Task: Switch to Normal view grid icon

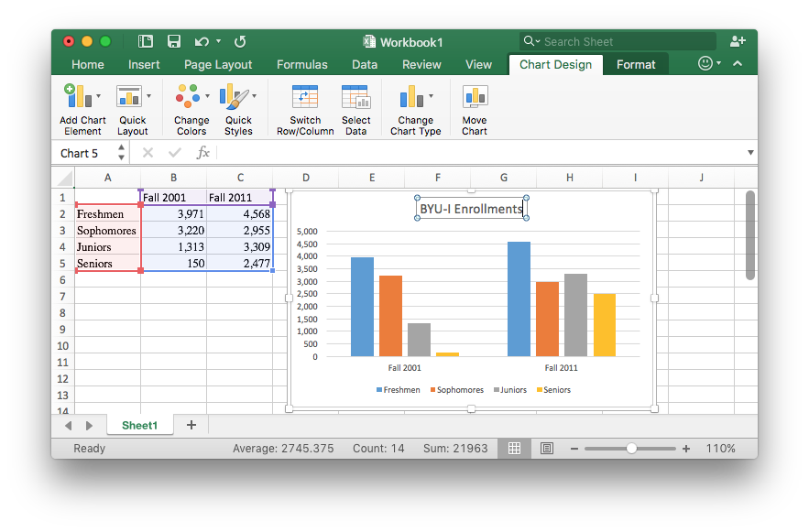Action: tap(514, 449)
